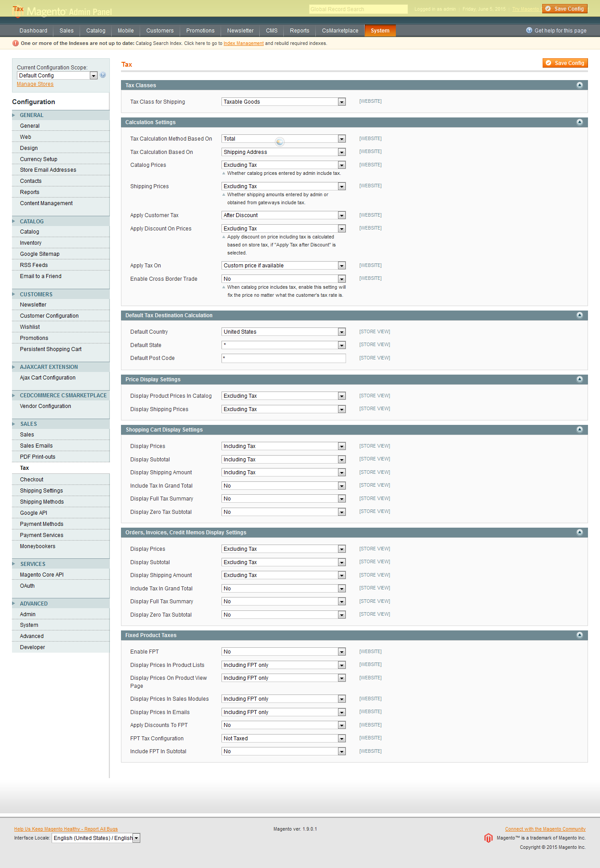Open Display Product Prices In Catalog dropdown
Image resolution: width=600 pixels, height=868 pixels.
[x=284, y=396]
